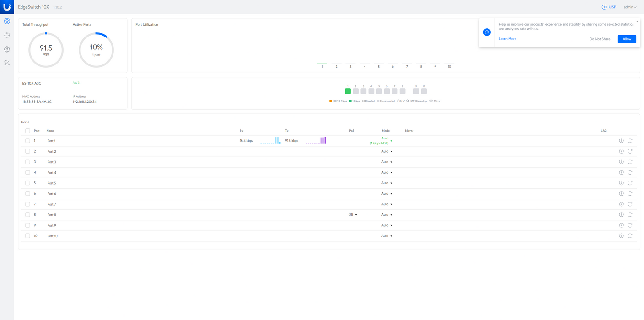Click the Ubiquiti logo icon

pos(7,7)
